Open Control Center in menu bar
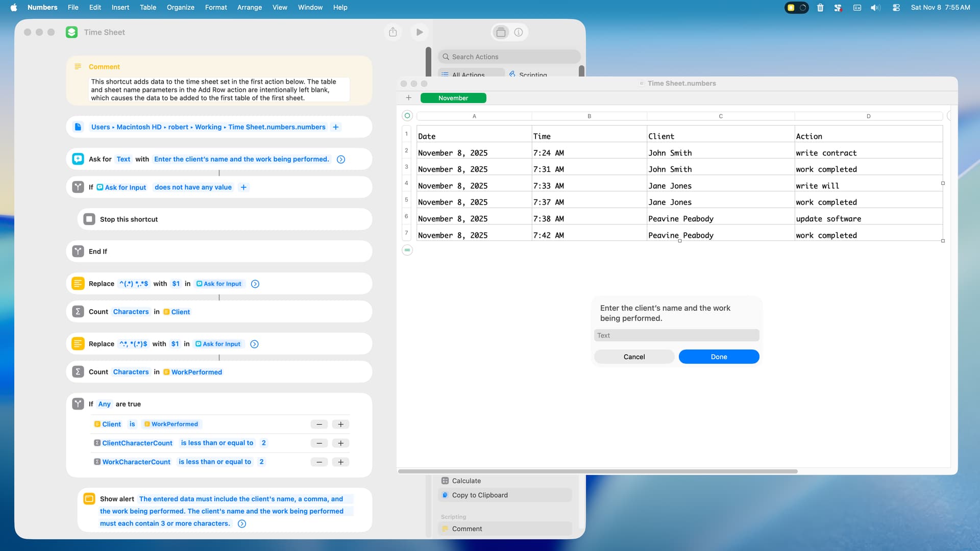The image size is (980, 551). coord(896,8)
